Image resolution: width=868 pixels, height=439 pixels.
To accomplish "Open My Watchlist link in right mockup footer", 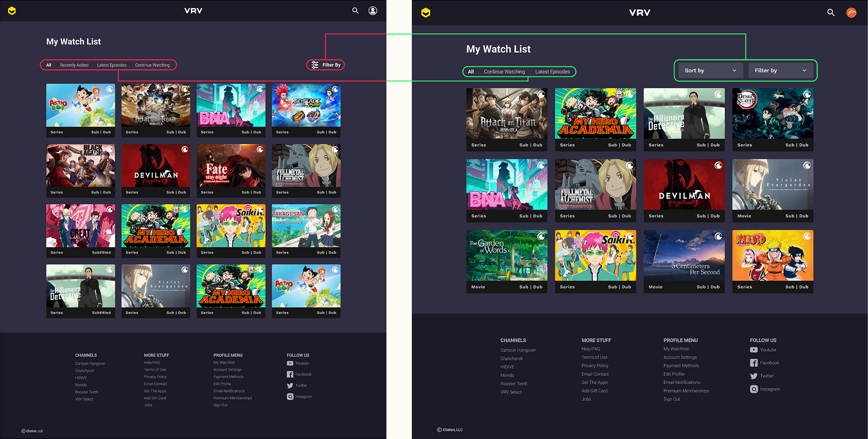I will [676, 349].
